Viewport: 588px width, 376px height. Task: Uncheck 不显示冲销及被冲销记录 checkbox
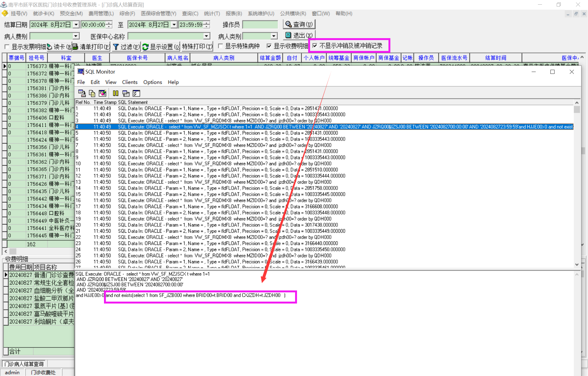(315, 46)
